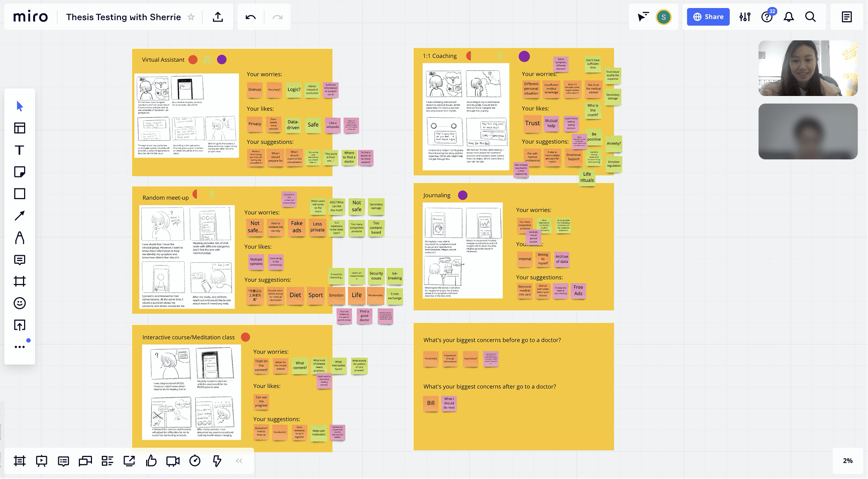Open the Frames list in bottom toolbar
This screenshot has width=868, height=479.
(20, 461)
